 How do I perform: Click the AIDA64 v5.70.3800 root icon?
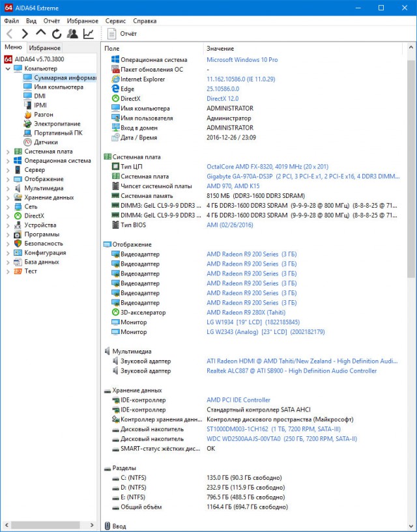click(8, 59)
